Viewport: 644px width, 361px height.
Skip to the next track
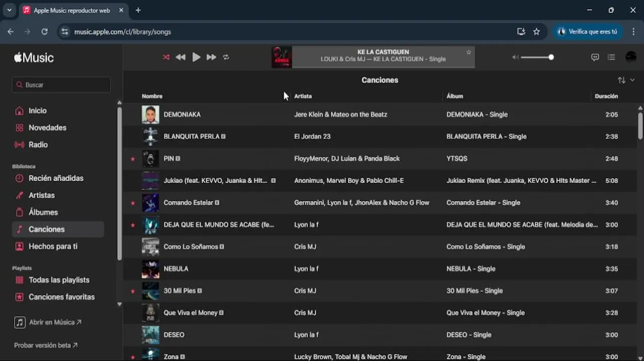(212, 57)
